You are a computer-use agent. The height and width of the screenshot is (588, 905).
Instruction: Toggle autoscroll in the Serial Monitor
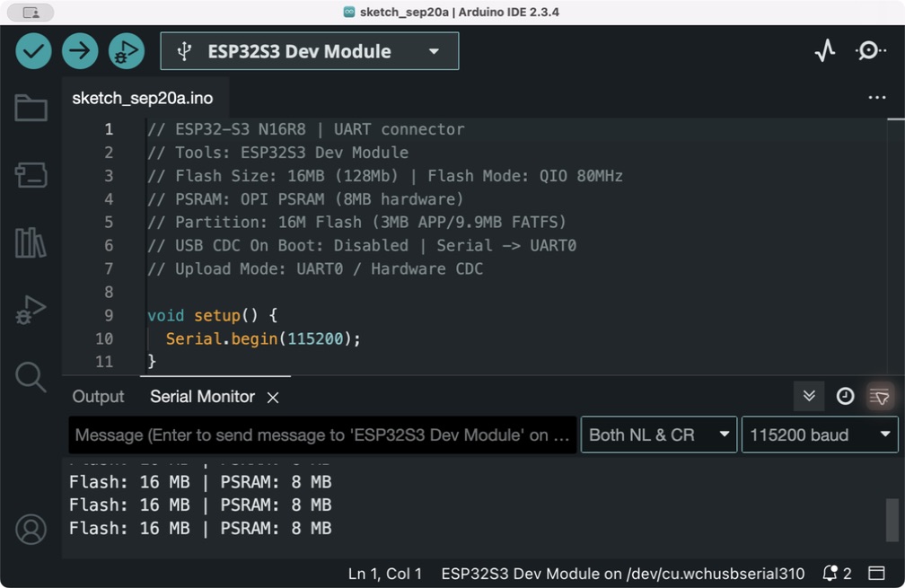click(x=809, y=396)
